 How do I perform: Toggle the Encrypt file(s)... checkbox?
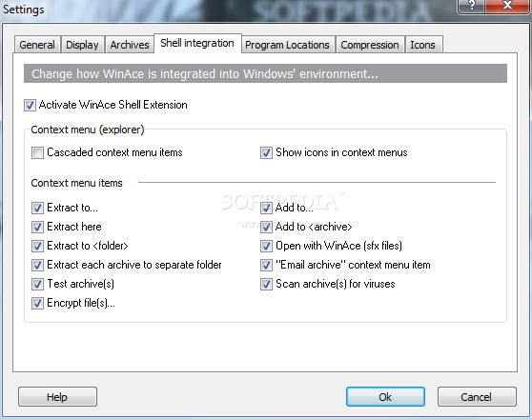coord(37,303)
